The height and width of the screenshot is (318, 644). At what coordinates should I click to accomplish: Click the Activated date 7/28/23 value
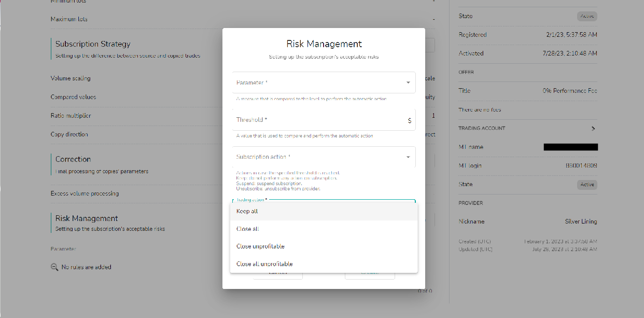point(570,53)
